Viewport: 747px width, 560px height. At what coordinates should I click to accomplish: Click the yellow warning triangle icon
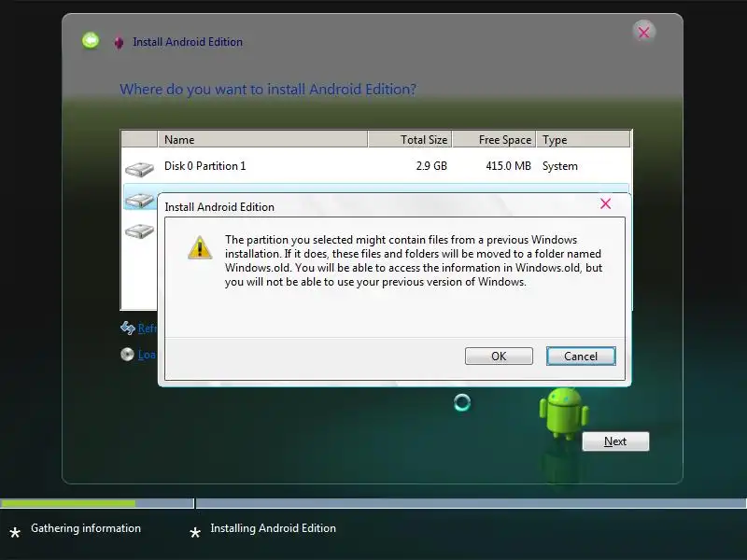coord(200,247)
